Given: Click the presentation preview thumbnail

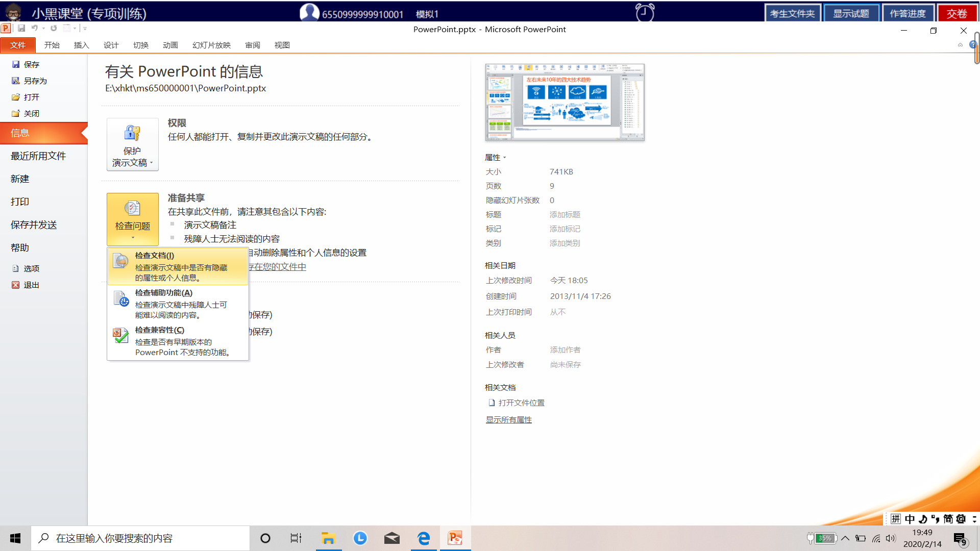Looking at the screenshot, I should point(565,102).
